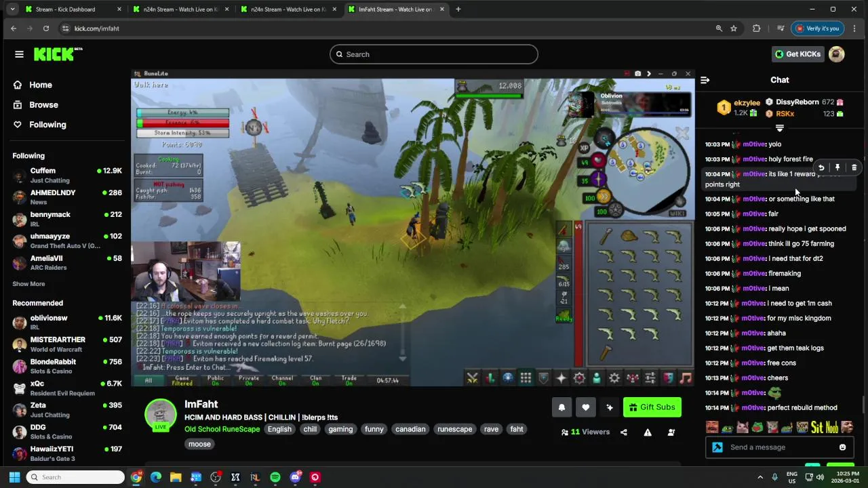Viewport: 868px width, 488px height.
Task: Open the Skills tab icon in game
Action: pyautogui.click(x=490, y=378)
